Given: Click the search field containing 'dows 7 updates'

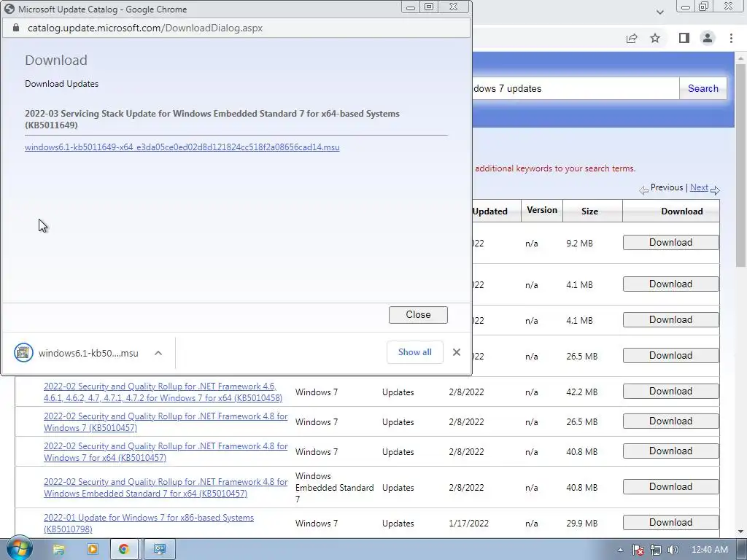Looking at the screenshot, I should (576, 88).
